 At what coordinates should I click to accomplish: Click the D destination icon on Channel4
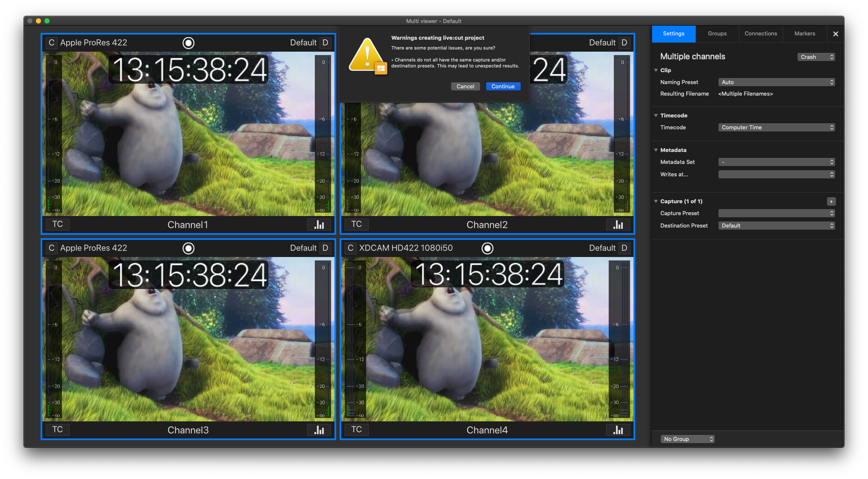coord(625,248)
